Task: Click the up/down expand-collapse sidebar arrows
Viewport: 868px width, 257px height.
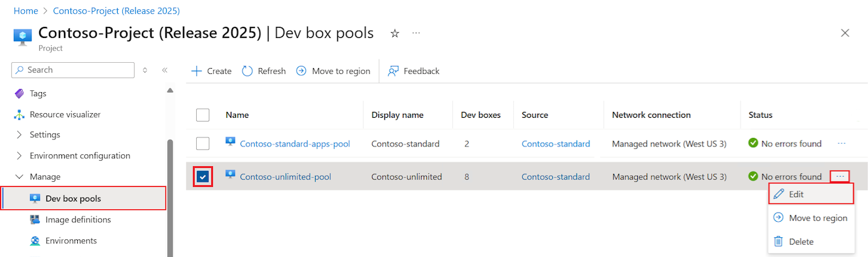Action: coord(145,70)
